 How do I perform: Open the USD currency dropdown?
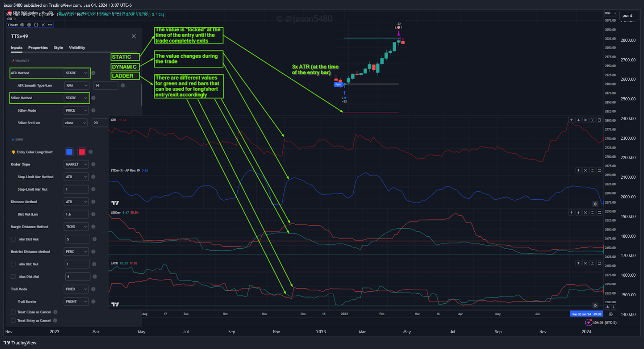610,13
